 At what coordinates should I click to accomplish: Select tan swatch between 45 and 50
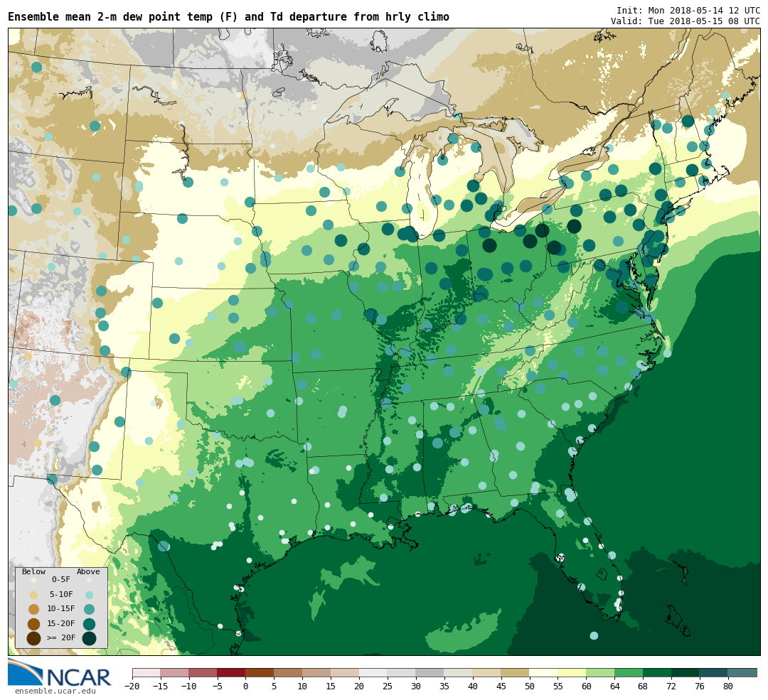[x=516, y=672]
